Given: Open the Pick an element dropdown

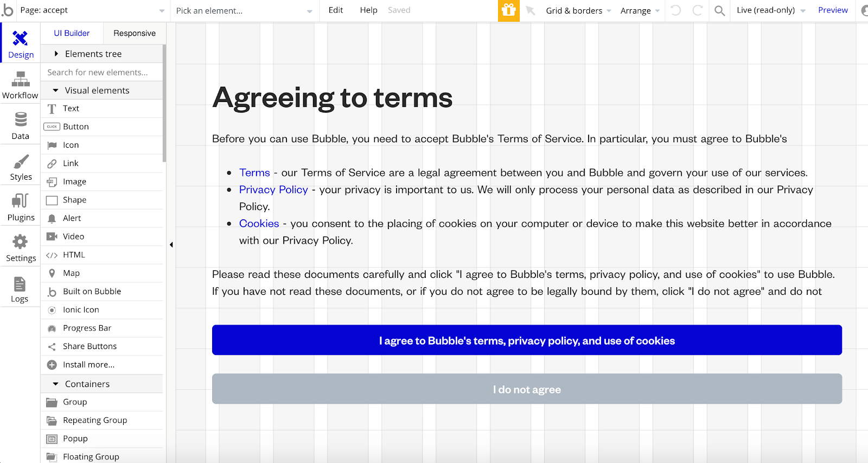Looking at the screenshot, I should tap(244, 10).
